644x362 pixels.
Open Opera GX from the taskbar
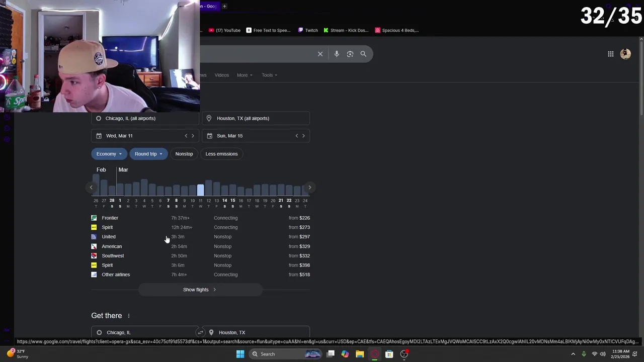click(x=374, y=354)
